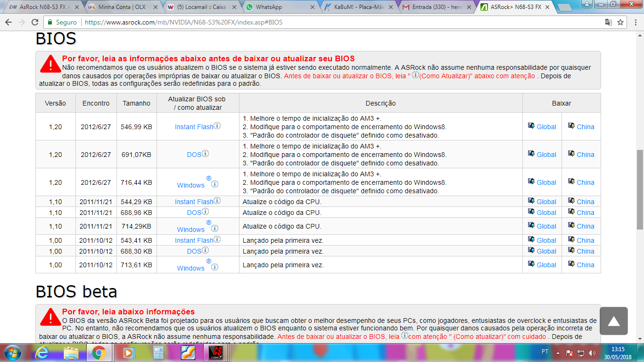644x362 pixels.
Task: Go back to the previous page
Action: point(9,22)
